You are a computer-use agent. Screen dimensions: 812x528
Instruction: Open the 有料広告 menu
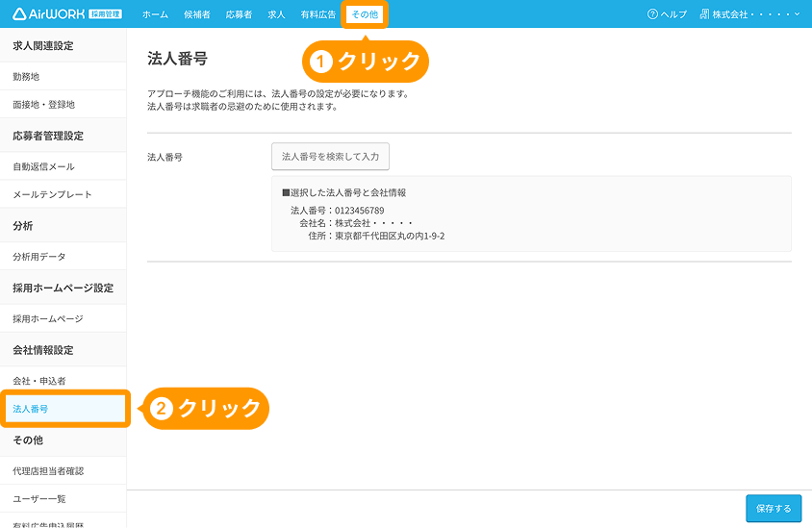pyautogui.click(x=317, y=14)
